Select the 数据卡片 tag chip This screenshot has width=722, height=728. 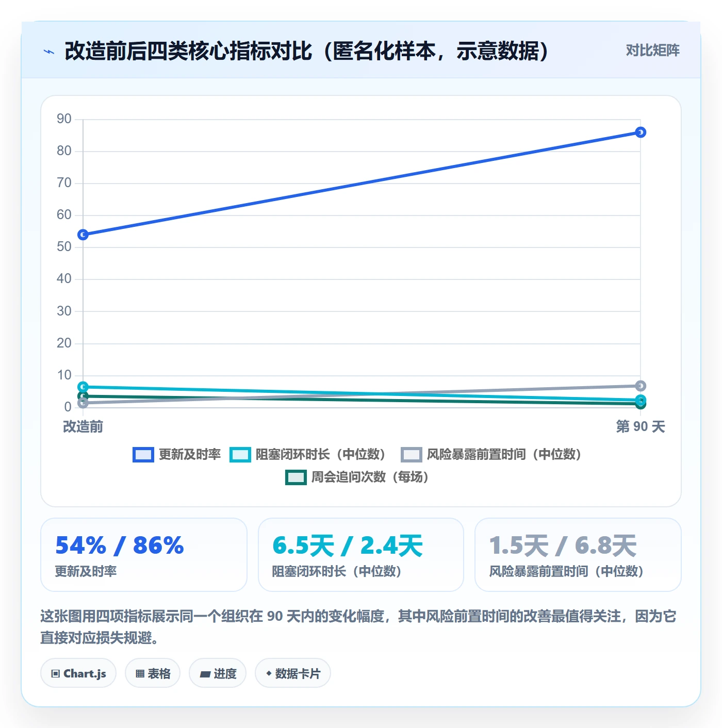[x=293, y=673]
